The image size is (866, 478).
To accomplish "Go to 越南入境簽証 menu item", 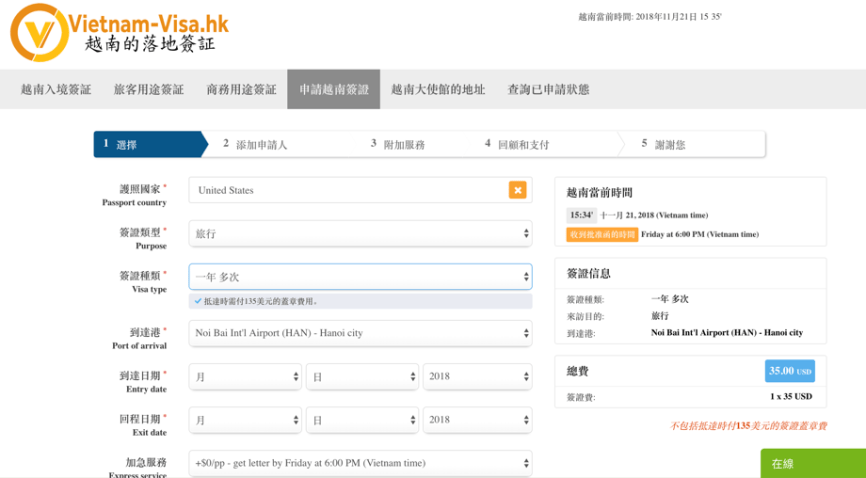I will point(56,89).
